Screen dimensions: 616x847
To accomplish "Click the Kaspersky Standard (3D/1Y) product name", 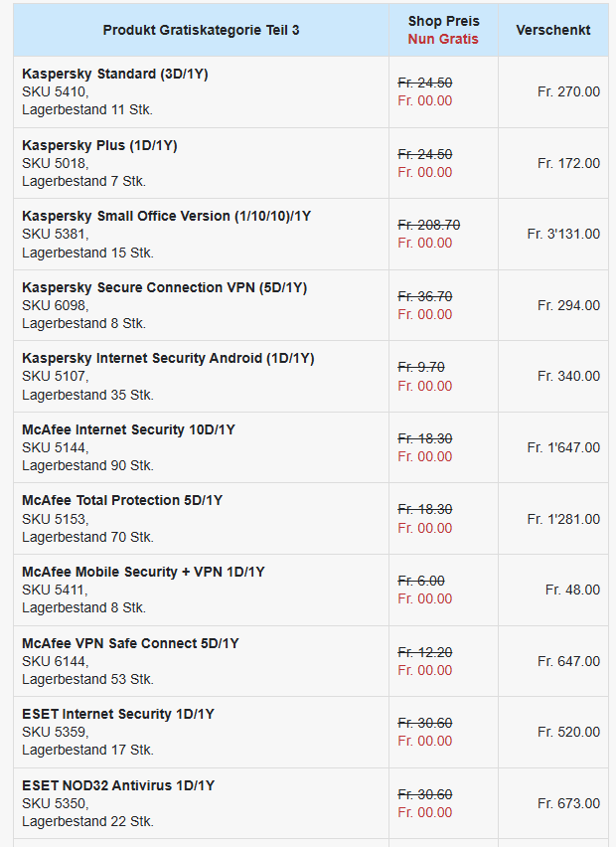I will 114,74.
